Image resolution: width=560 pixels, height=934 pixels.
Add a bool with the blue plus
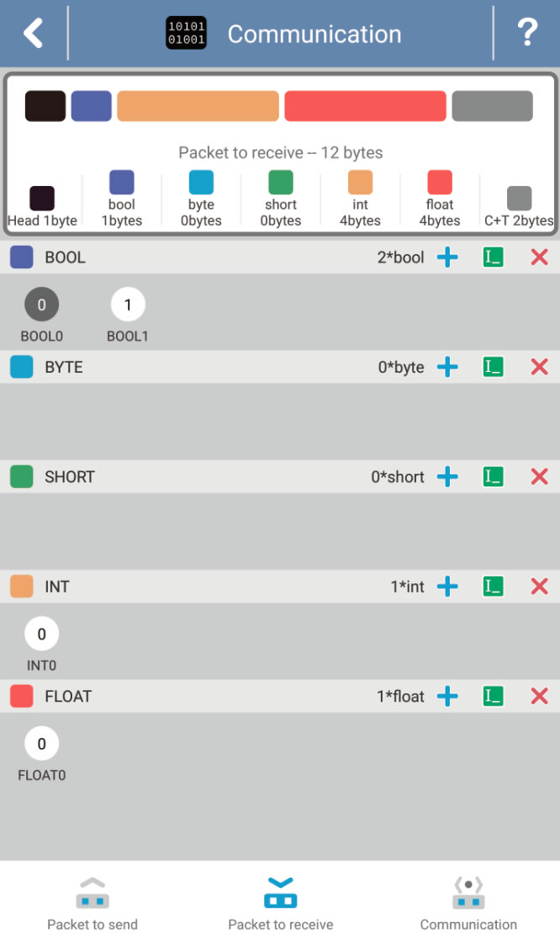click(x=447, y=257)
